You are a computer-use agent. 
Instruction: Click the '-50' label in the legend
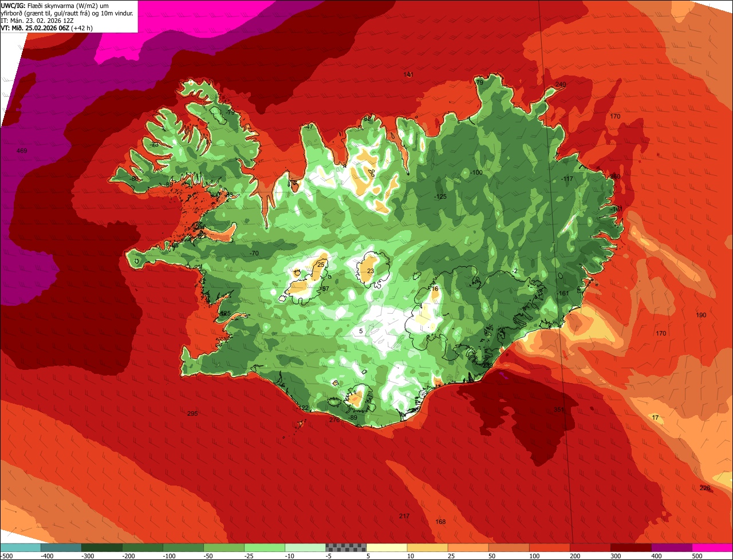coord(208,556)
